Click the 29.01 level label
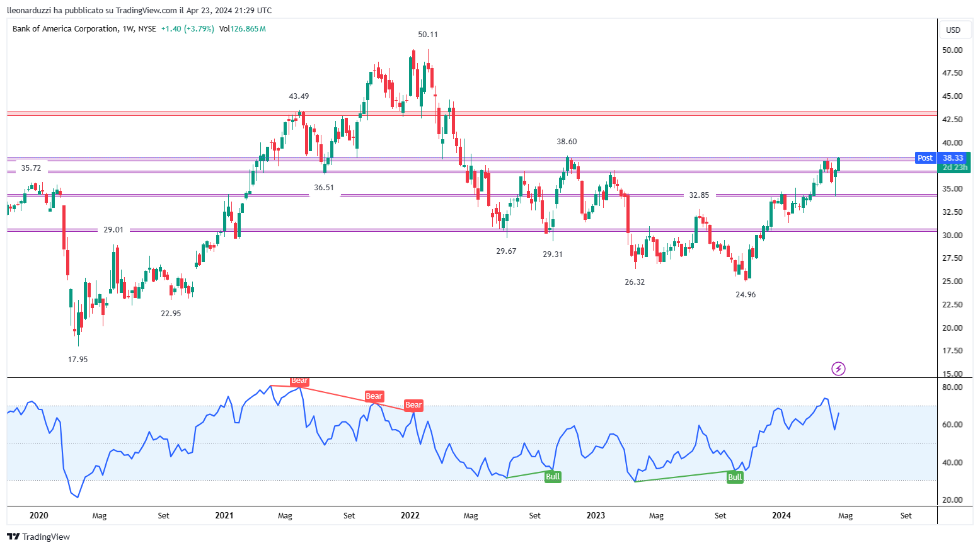 pyautogui.click(x=113, y=230)
